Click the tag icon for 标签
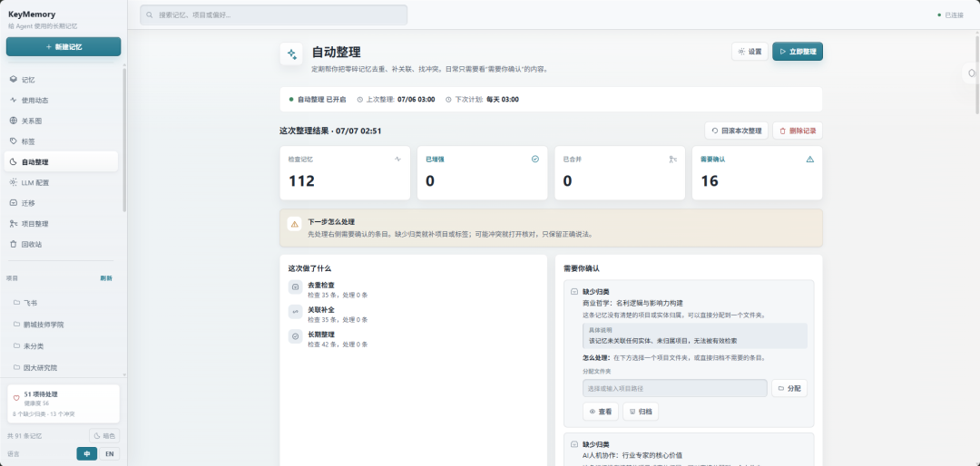Image resolution: width=980 pixels, height=466 pixels. 14,141
